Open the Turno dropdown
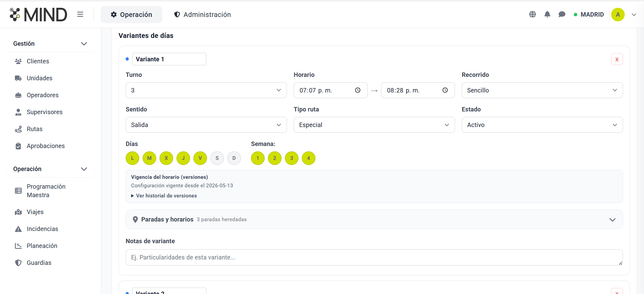Image resolution: width=644 pixels, height=294 pixels. click(x=206, y=90)
